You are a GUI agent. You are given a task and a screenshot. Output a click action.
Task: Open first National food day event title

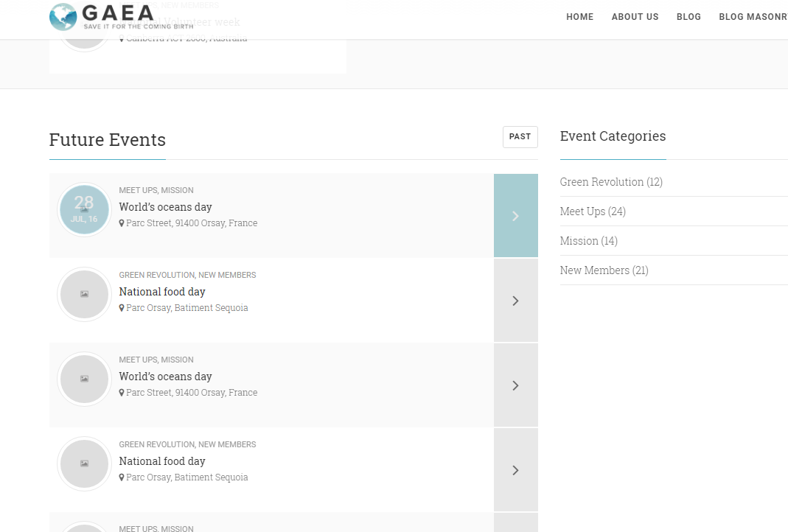pos(162,292)
